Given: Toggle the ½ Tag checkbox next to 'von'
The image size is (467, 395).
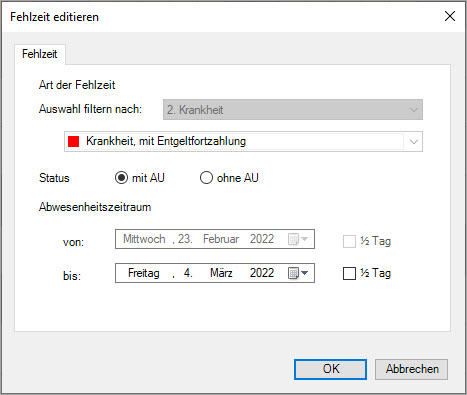Looking at the screenshot, I should 349,241.
